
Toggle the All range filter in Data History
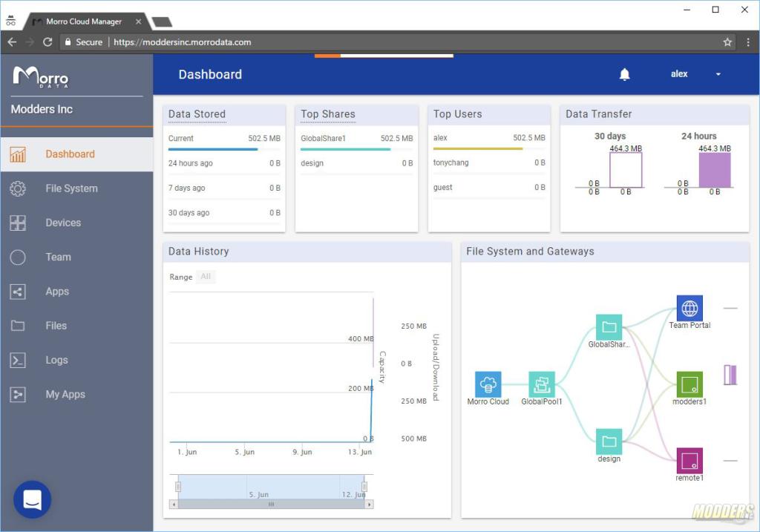(x=206, y=277)
